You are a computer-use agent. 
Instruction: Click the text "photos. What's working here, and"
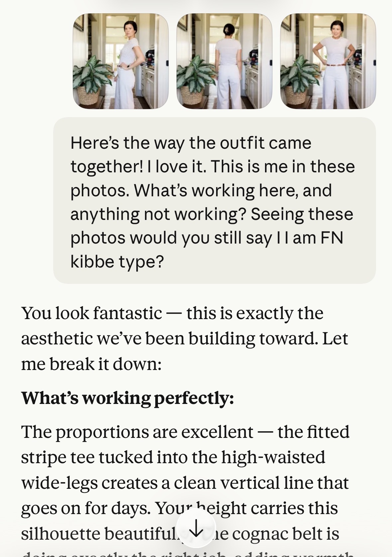click(x=201, y=190)
